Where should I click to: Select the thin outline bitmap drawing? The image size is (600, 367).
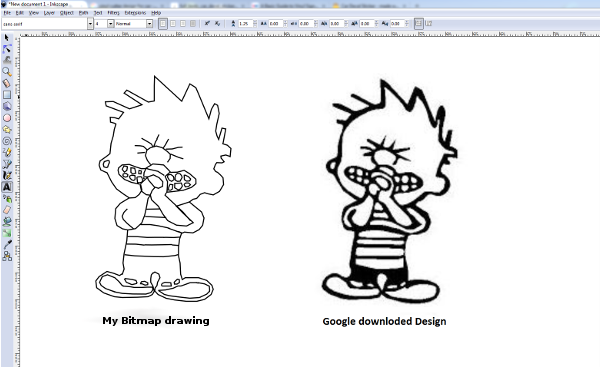[x=163, y=188]
